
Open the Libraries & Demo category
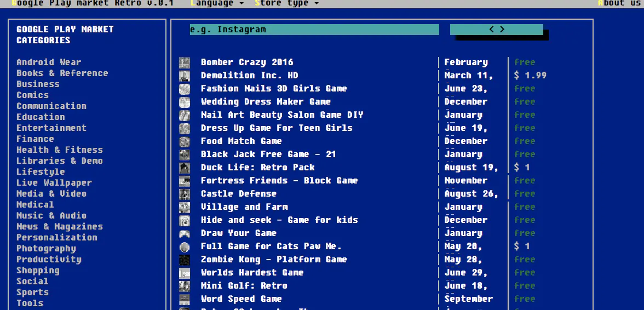[x=60, y=160]
